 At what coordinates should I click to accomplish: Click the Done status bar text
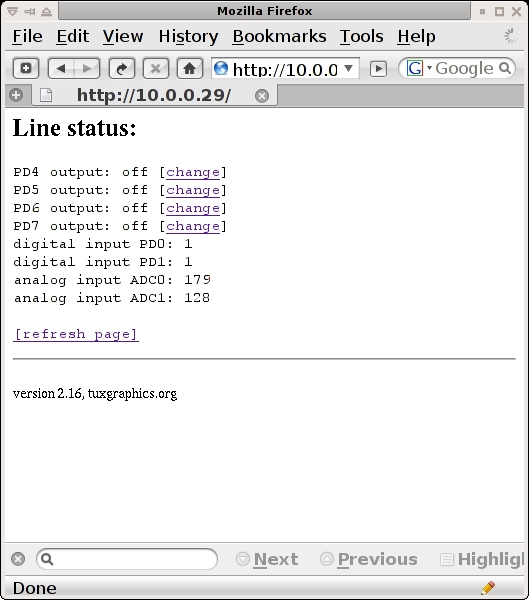coord(35,588)
